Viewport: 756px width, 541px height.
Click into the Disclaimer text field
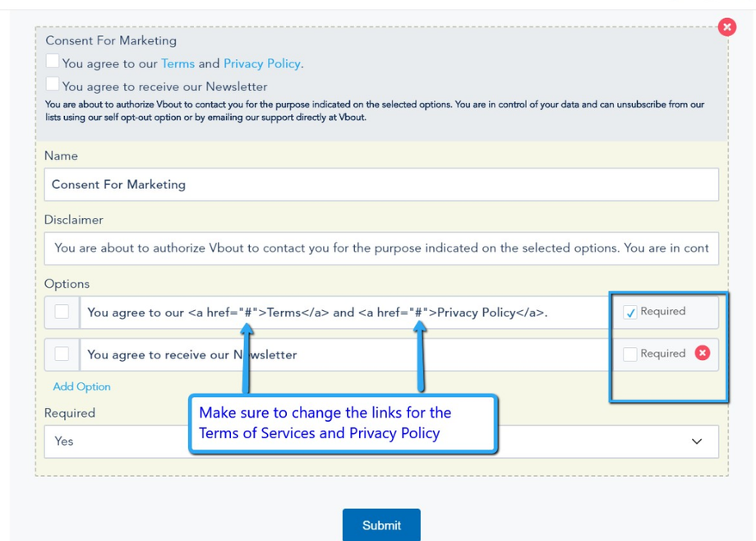(381, 247)
